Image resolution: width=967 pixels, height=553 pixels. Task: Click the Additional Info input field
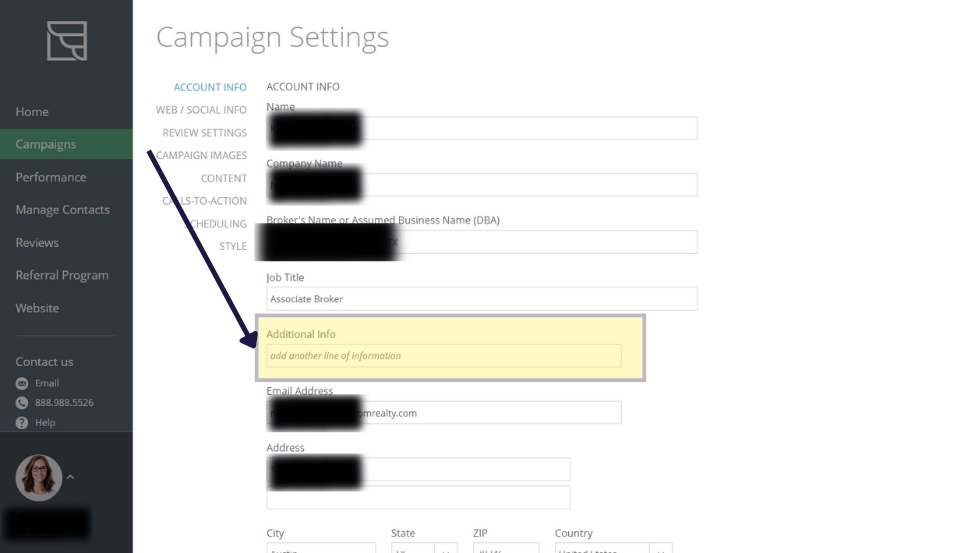click(x=444, y=356)
